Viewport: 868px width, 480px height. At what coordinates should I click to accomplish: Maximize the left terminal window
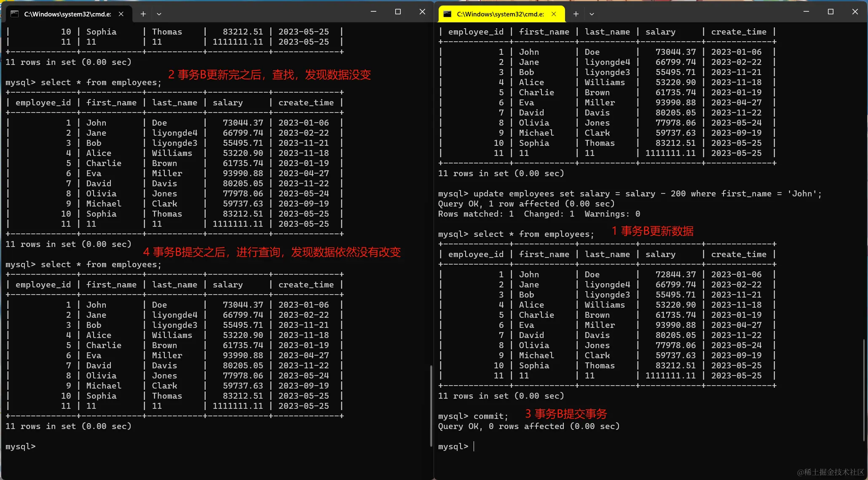pyautogui.click(x=398, y=12)
